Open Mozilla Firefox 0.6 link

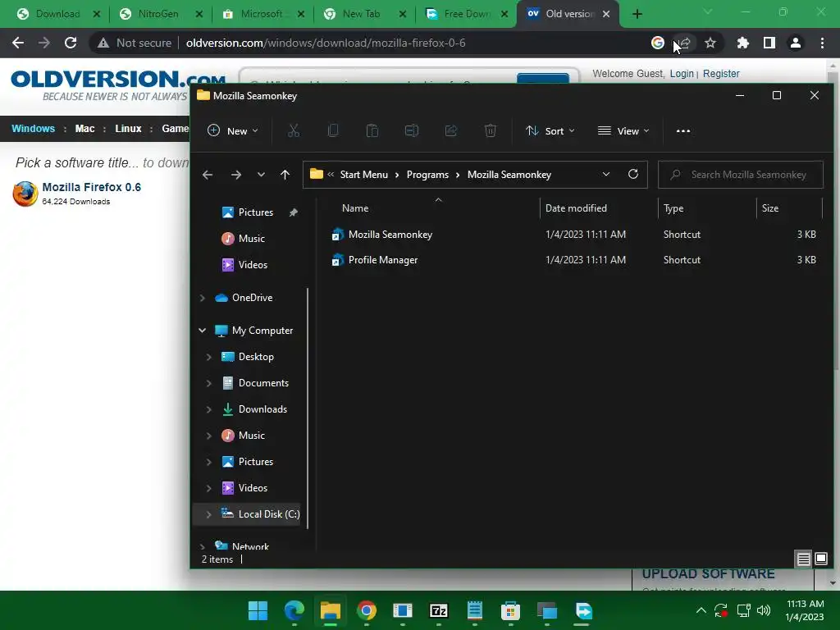(92, 187)
